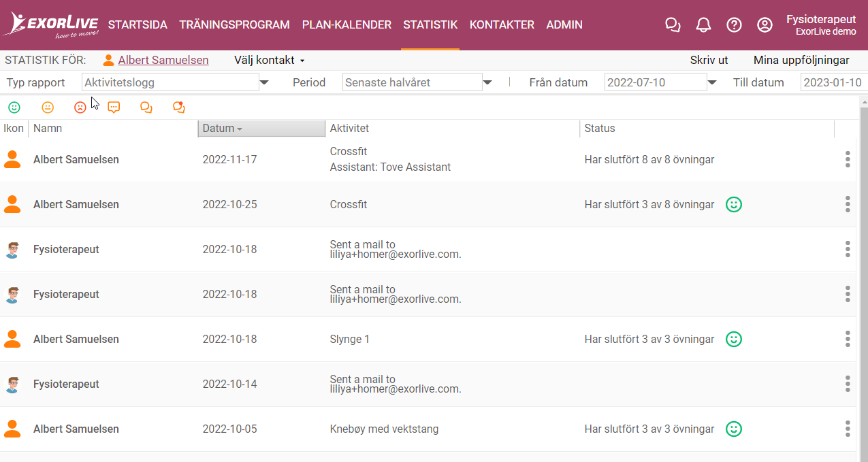Open row menu for 2022-10-25 Crossfit
Image resolution: width=868 pixels, height=462 pixels.
tap(848, 204)
